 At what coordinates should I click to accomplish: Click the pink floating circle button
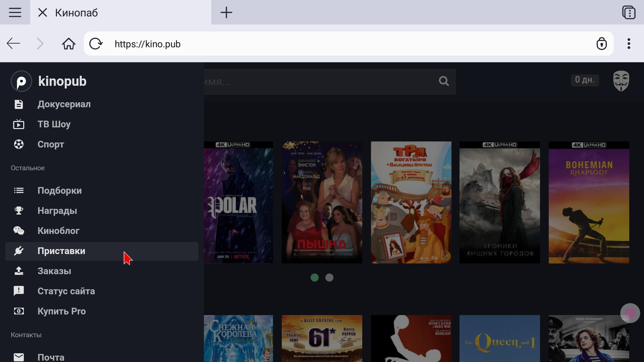(x=630, y=313)
